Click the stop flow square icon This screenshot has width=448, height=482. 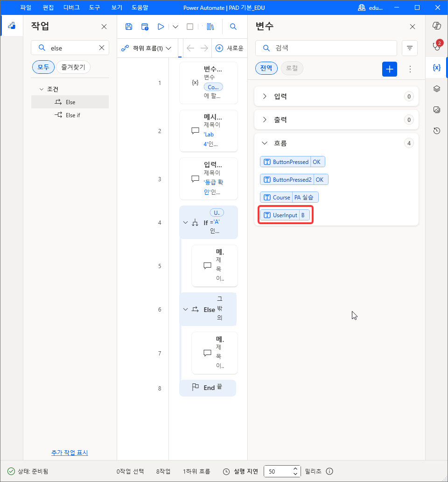pos(190,27)
